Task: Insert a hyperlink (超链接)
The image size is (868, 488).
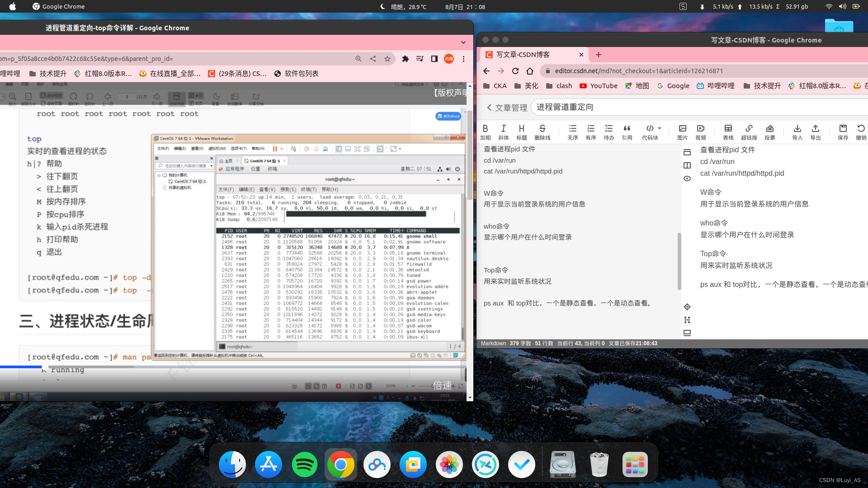Action: pos(749,132)
